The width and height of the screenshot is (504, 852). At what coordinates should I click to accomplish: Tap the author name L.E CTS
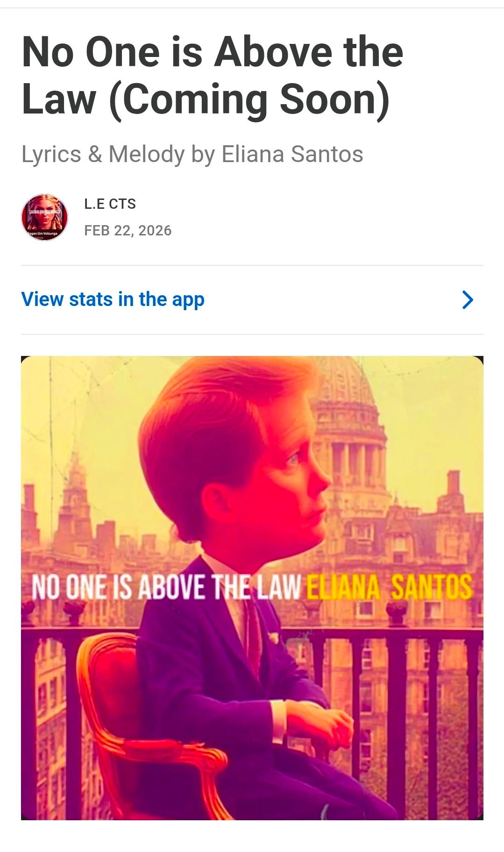tap(110, 204)
